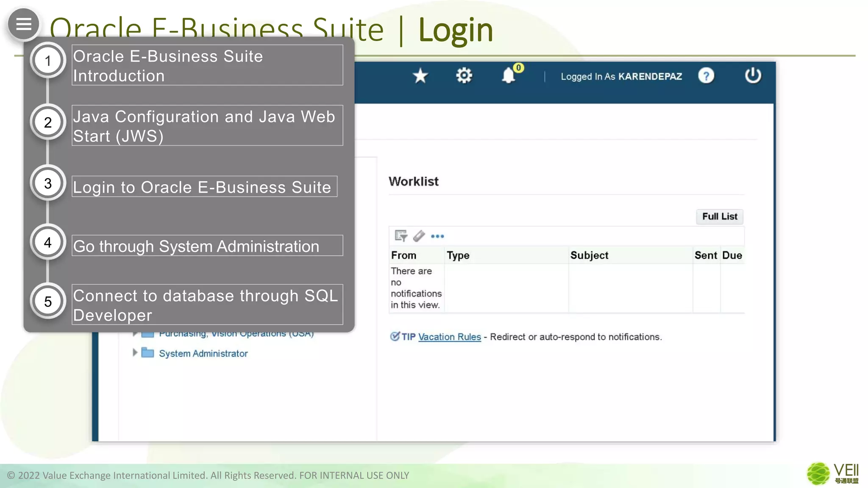Select Go through System Administration item
This screenshot has height=488, width=868.
tap(207, 246)
